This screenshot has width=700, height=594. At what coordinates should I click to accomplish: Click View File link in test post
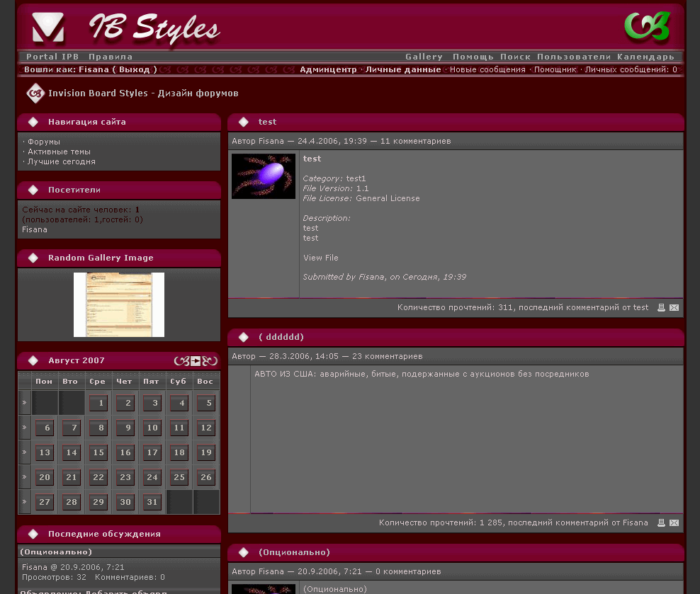coord(321,258)
